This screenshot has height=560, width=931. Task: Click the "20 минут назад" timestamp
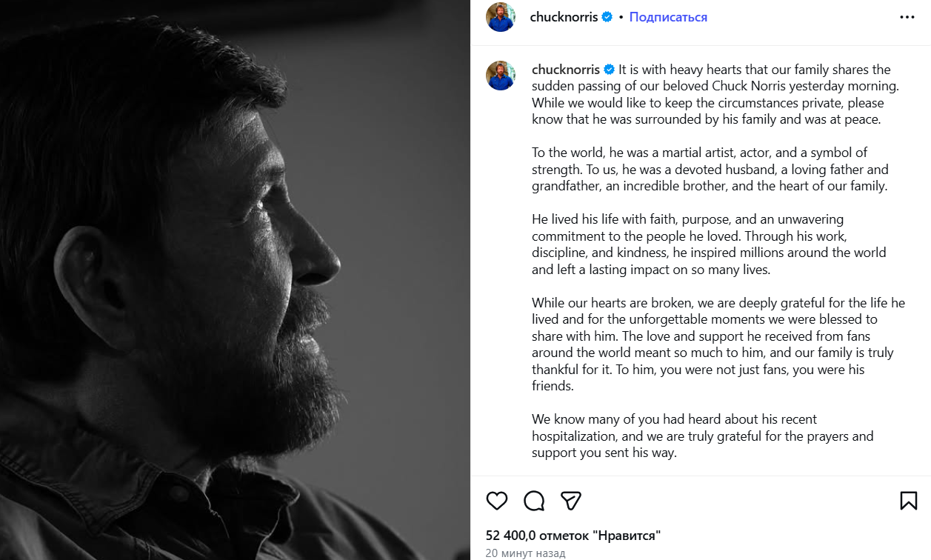pos(525,553)
